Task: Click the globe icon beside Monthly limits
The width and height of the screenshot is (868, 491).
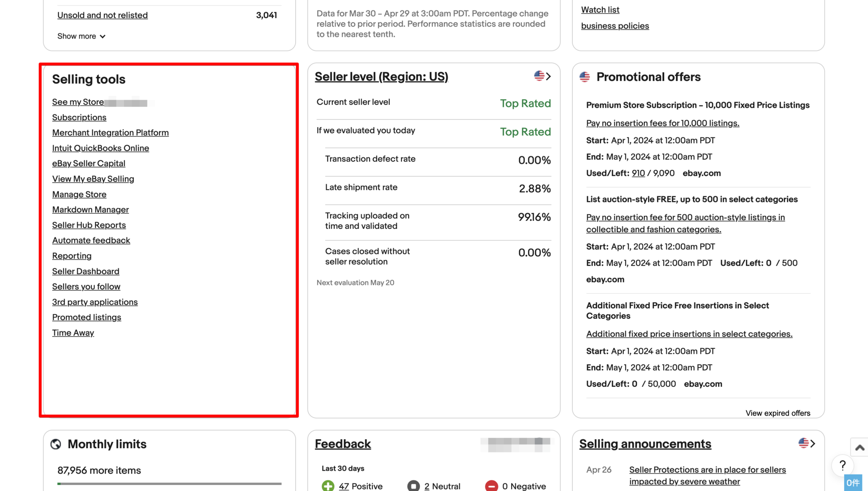Action: (56, 444)
